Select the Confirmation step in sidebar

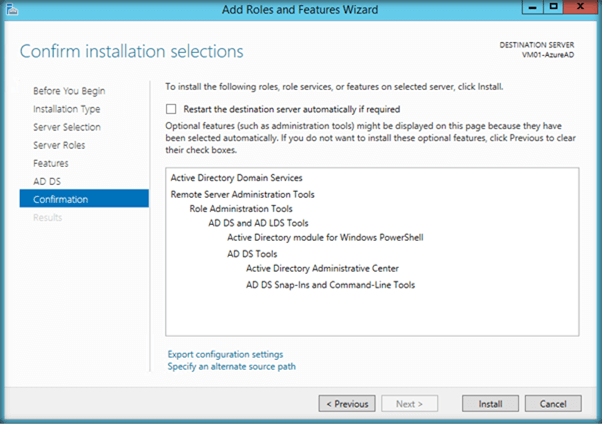(61, 199)
